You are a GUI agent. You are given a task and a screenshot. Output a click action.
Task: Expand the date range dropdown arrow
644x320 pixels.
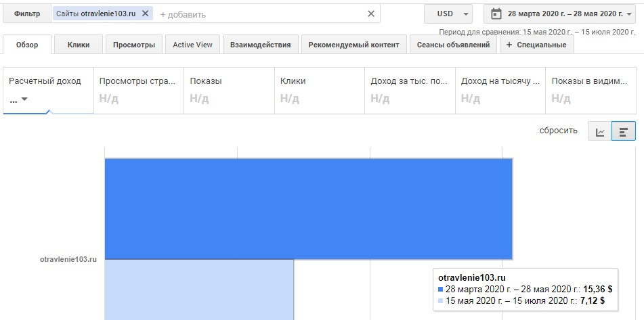(x=630, y=14)
